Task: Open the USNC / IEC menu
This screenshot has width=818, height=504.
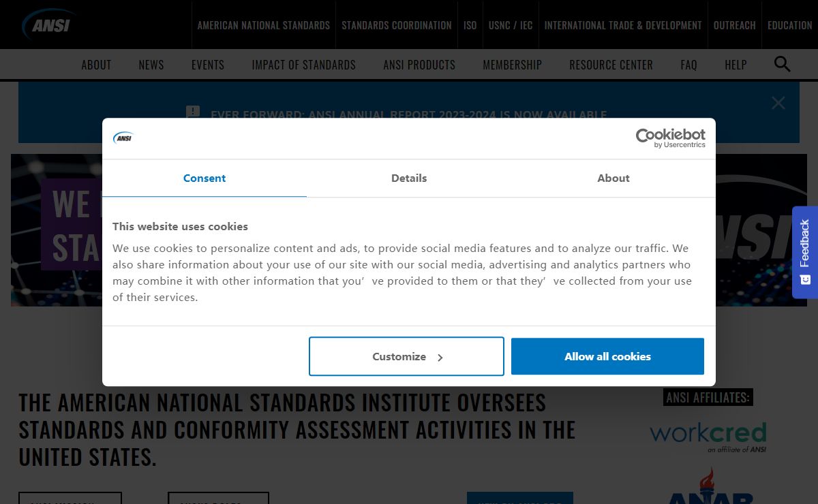Action: pyautogui.click(x=511, y=25)
